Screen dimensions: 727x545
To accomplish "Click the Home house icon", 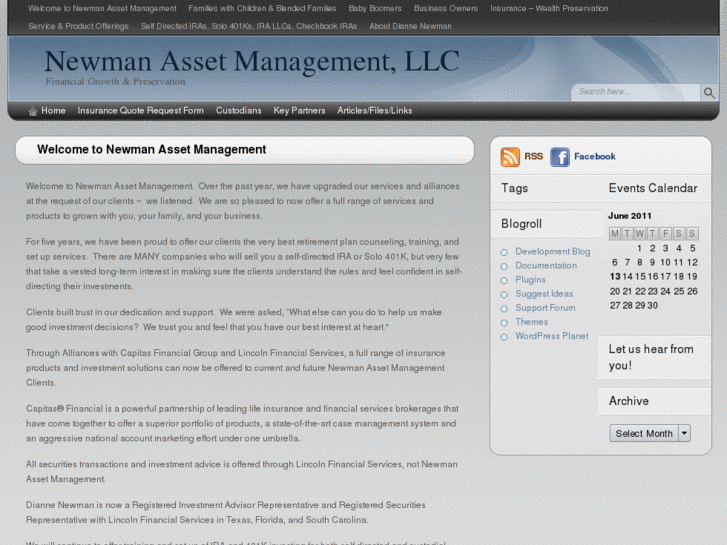I will coord(32,111).
